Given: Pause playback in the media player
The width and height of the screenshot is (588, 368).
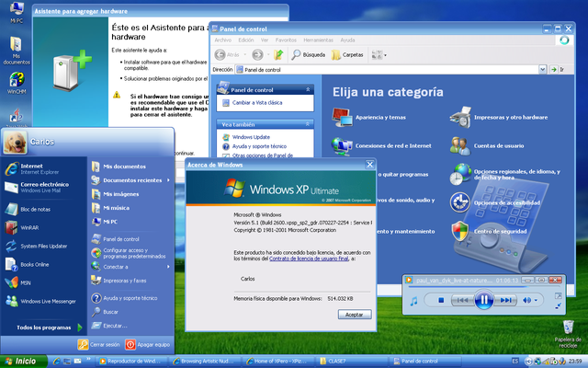Looking at the screenshot, I should coord(484,300).
